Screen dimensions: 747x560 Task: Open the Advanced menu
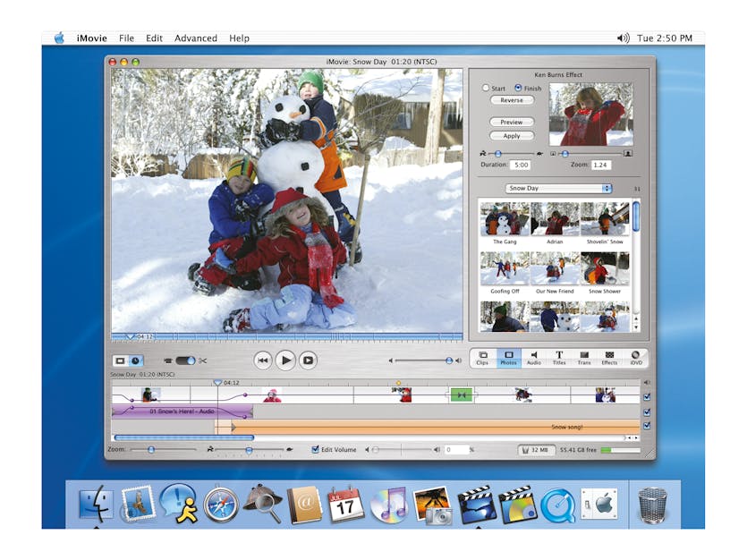(x=195, y=38)
